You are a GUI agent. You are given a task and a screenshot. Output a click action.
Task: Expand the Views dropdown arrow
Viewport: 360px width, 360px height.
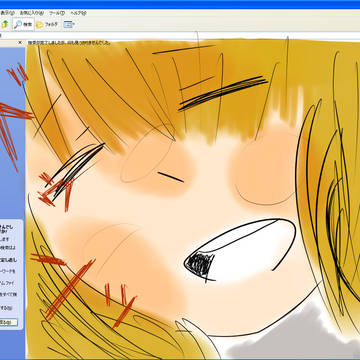point(74,24)
